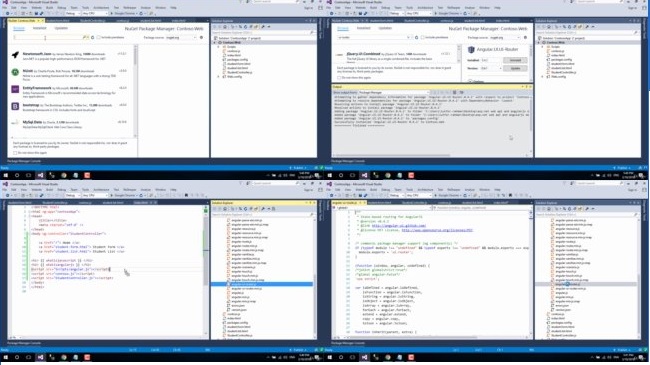Clear all text in the Output panel toolbar
Image resolution: width=650 pixels, height=365 pixels.
[454, 92]
